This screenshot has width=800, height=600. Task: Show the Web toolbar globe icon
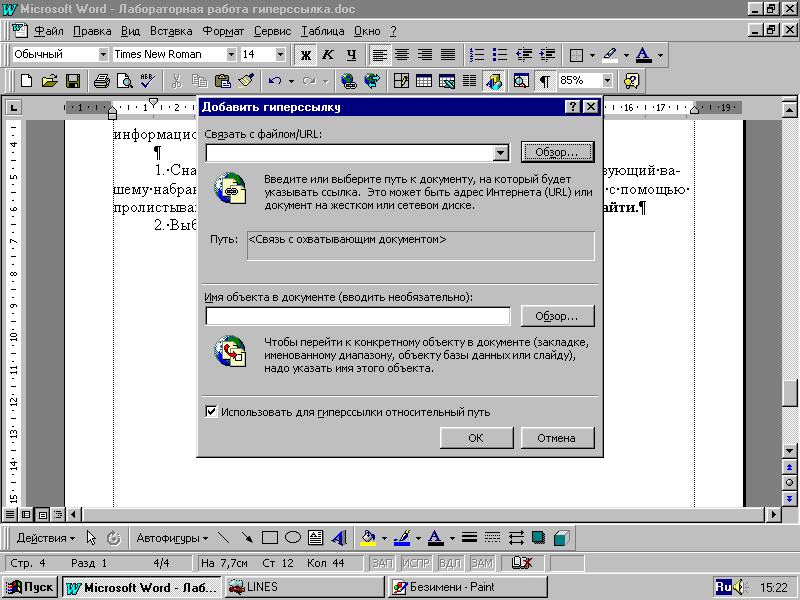coord(372,81)
